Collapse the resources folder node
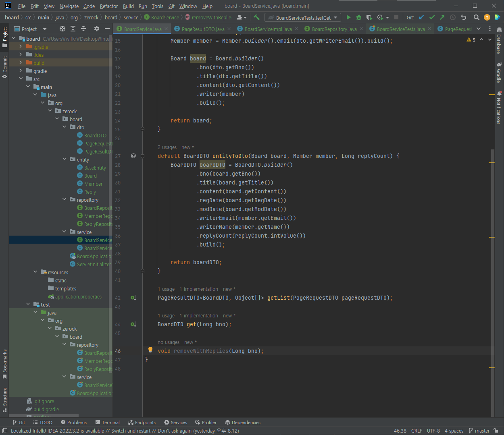The width and height of the screenshot is (504, 435). tap(35, 272)
